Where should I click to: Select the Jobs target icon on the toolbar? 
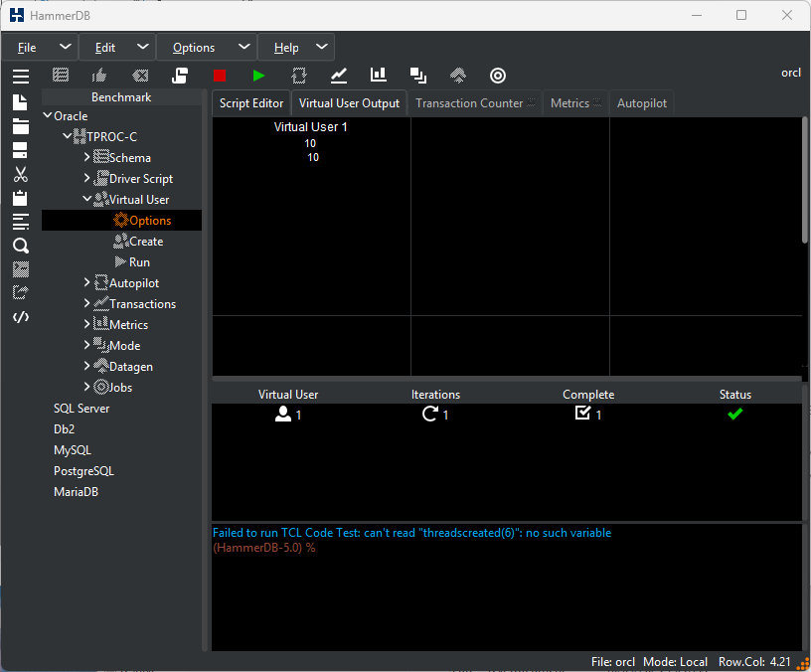[497, 75]
